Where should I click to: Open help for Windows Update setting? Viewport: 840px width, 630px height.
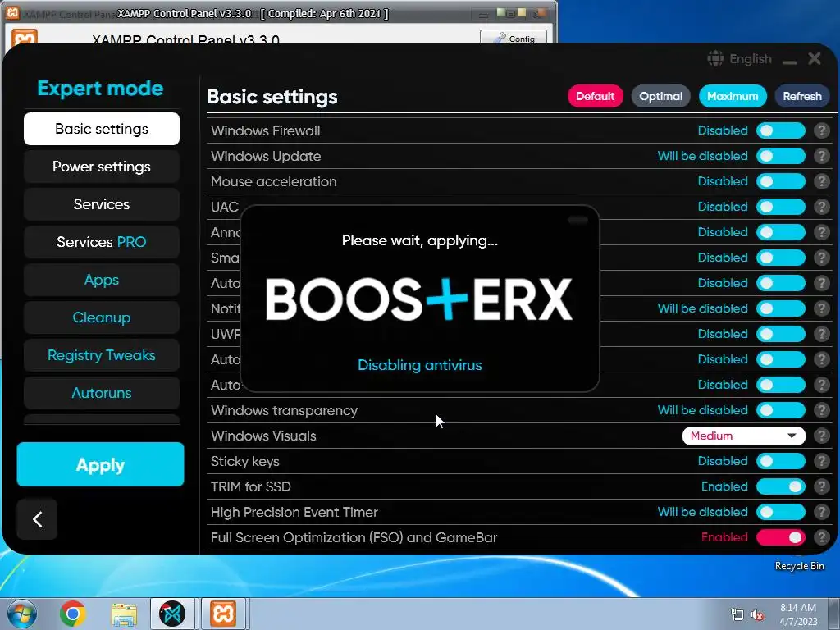(x=821, y=156)
